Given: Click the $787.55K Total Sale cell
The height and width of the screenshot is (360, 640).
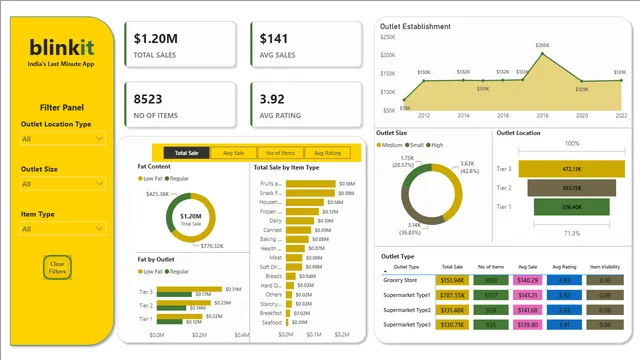Looking at the screenshot, I should click(x=452, y=295).
